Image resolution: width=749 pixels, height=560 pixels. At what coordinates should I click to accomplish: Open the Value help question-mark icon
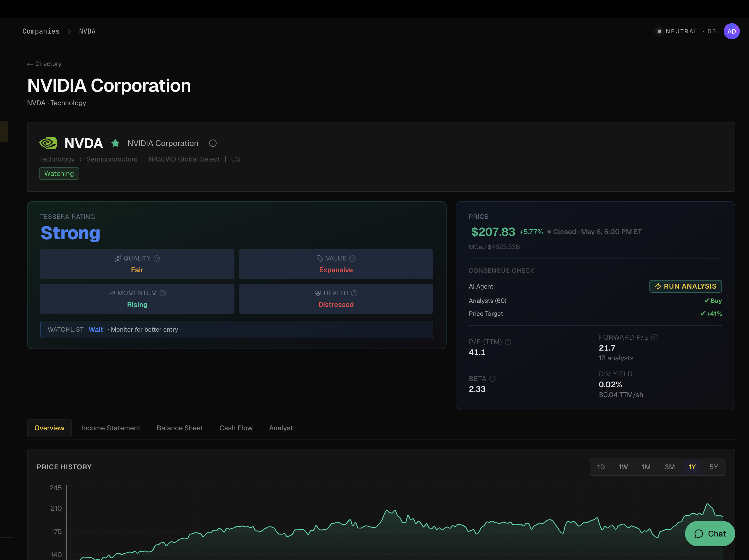click(x=352, y=258)
